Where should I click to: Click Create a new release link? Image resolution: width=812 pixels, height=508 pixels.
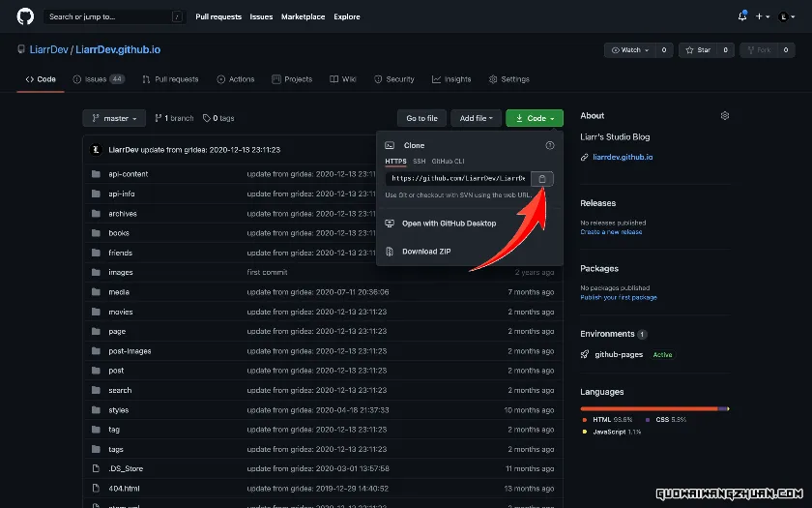[611, 231]
